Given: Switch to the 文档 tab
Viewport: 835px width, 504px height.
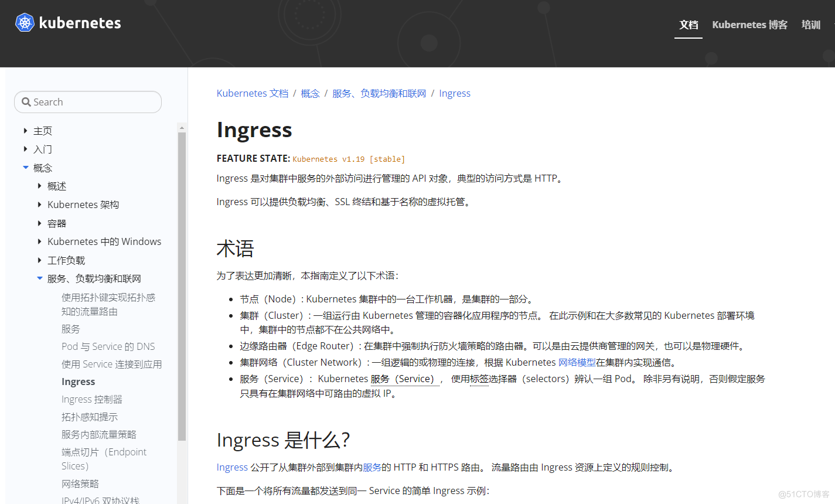Looking at the screenshot, I should point(689,25).
